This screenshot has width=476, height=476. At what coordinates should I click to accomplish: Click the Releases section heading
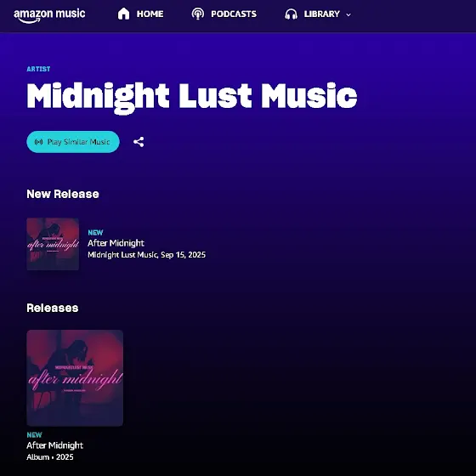pos(53,308)
